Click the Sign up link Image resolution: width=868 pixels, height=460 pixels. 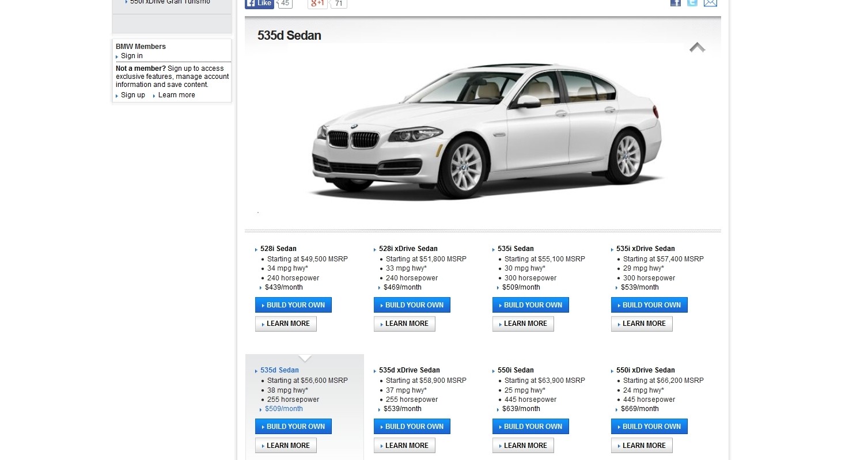point(133,95)
